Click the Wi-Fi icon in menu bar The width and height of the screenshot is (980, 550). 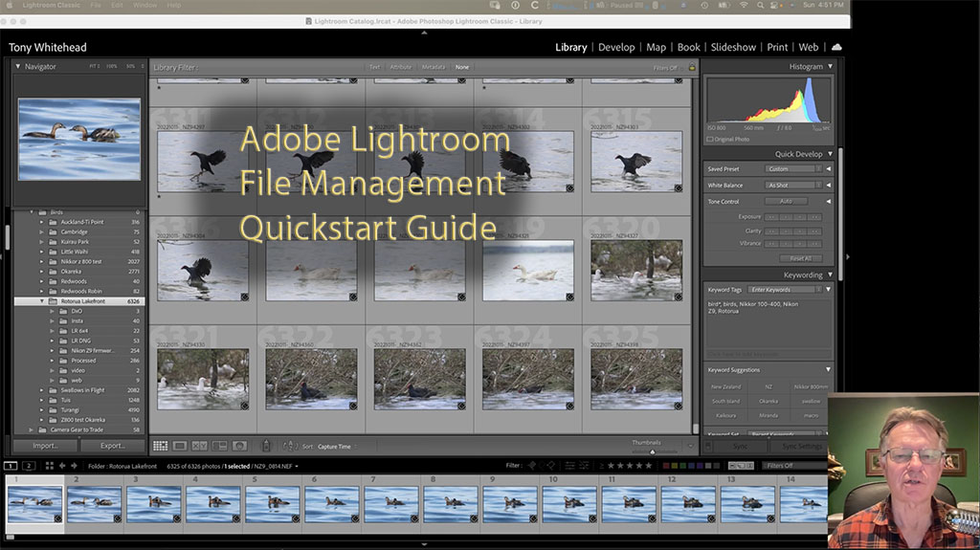[x=743, y=5]
